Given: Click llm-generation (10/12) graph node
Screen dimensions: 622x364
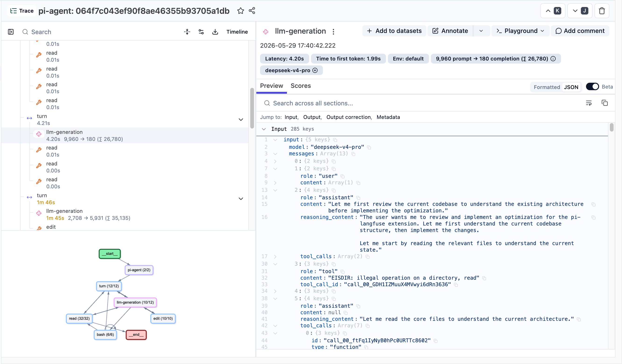Looking at the screenshot, I should (x=135, y=302).
